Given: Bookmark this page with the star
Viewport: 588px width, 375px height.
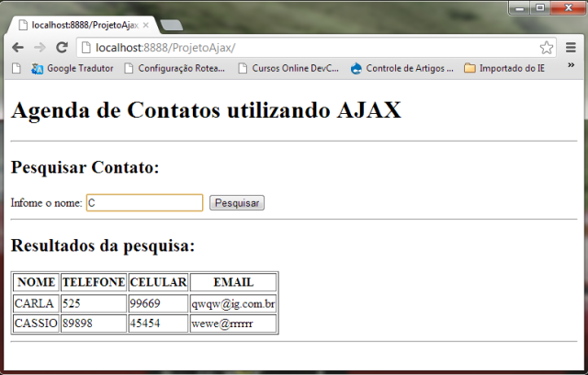Looking at the screenshot, I should (547, 48).
